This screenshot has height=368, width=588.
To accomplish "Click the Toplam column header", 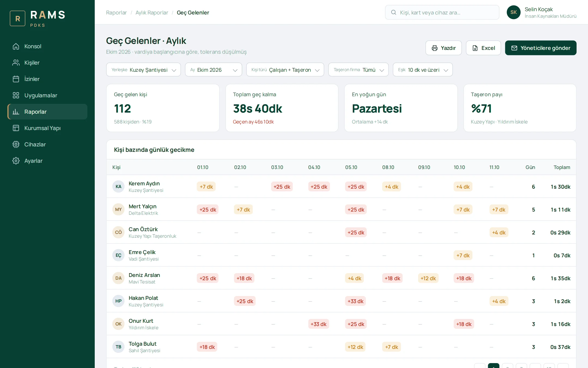I will coord(562,167).
